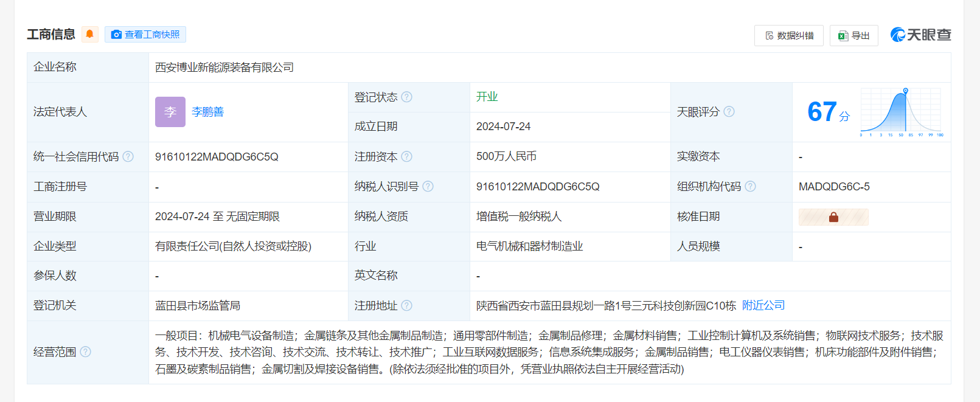980x402 pixels.
Task: Click the 天眼查 logo
Action: [920, 35]
